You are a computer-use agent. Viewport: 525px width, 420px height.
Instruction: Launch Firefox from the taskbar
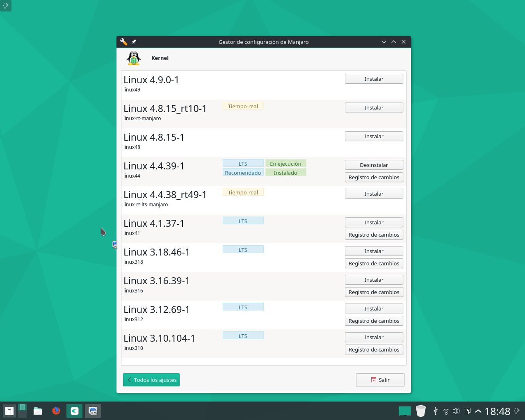(x=56, y=411)
